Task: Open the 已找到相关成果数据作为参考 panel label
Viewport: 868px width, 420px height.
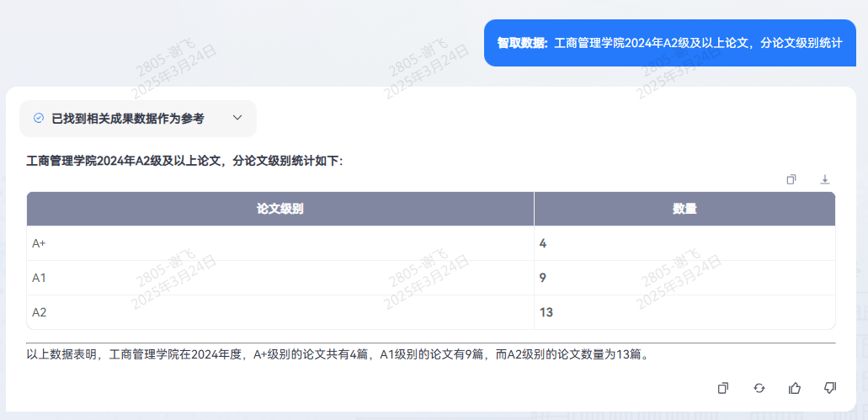Action: point(127,119)
